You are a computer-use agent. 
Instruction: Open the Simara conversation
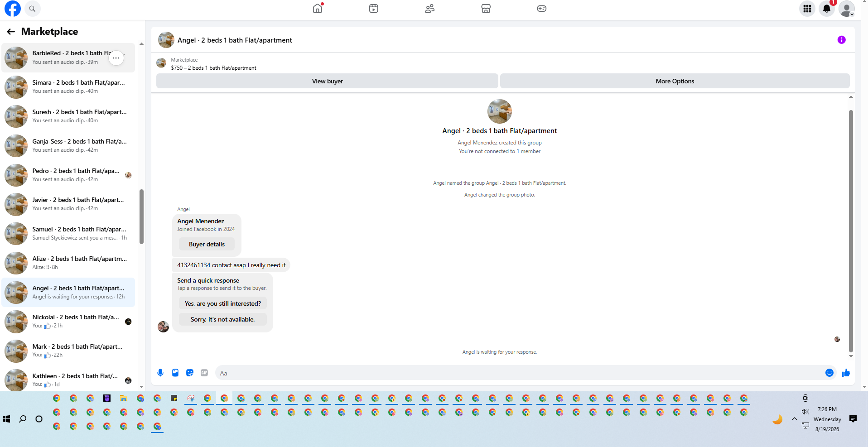pos(68,87)
